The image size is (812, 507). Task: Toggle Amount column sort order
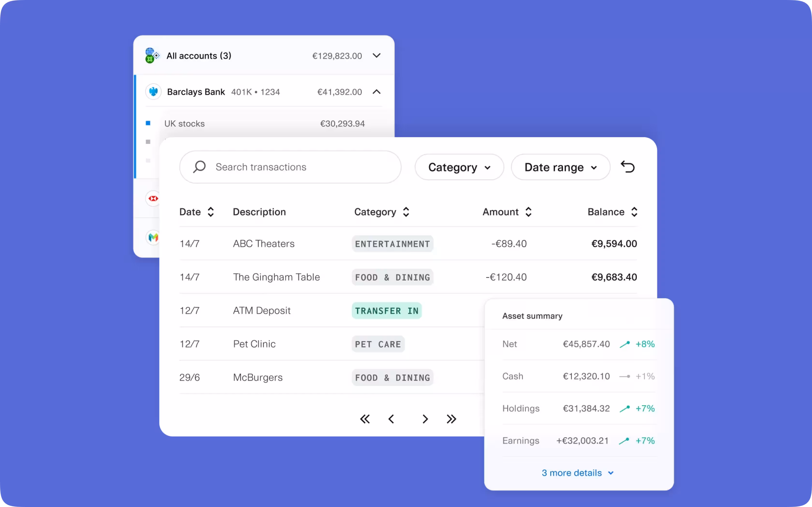click(x=528, y=211)
